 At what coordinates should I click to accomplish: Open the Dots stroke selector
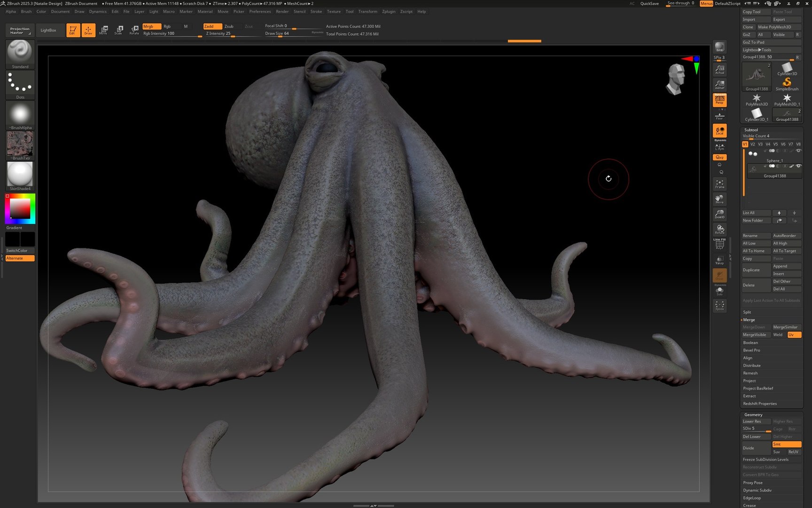[x=20, y=85]
